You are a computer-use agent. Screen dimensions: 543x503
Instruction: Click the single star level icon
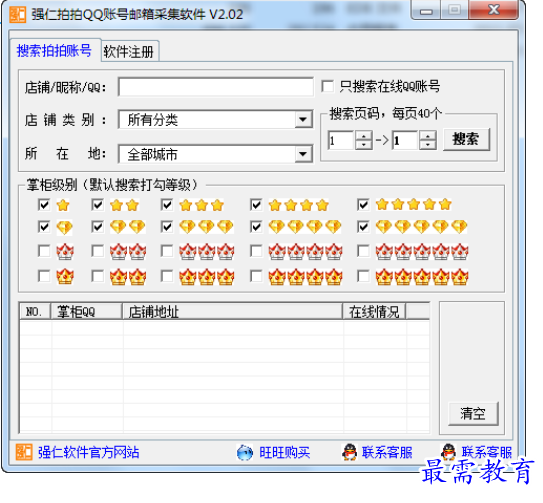[63, 205]
